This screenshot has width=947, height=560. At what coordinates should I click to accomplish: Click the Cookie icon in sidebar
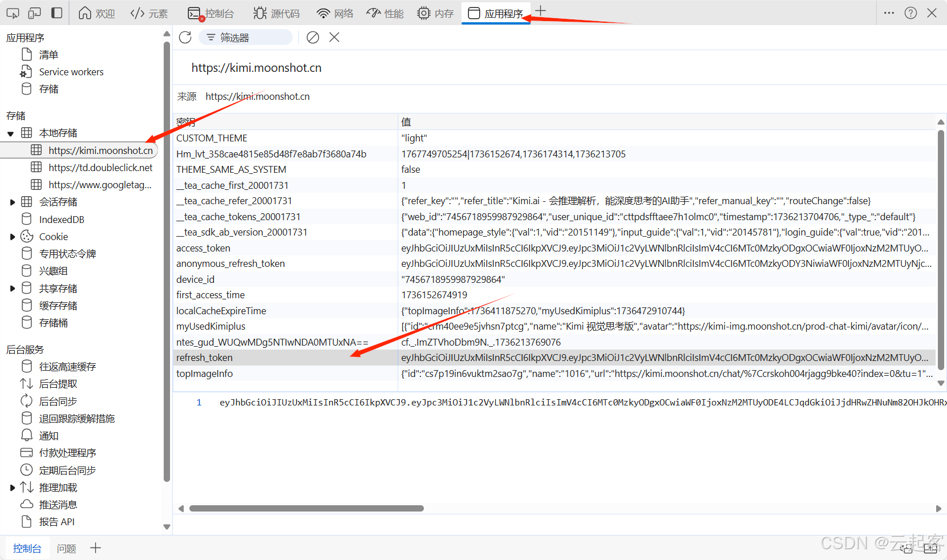[27, 236]
